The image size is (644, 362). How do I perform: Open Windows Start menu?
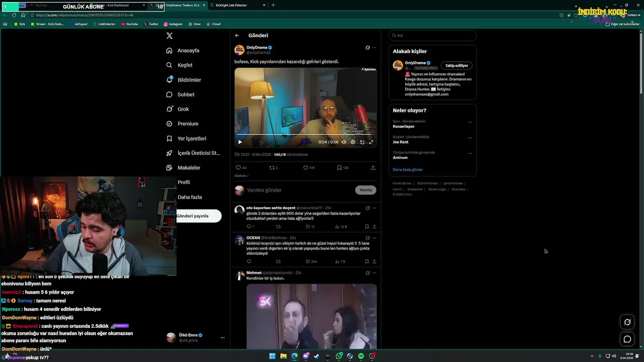[x=272, y=356]
